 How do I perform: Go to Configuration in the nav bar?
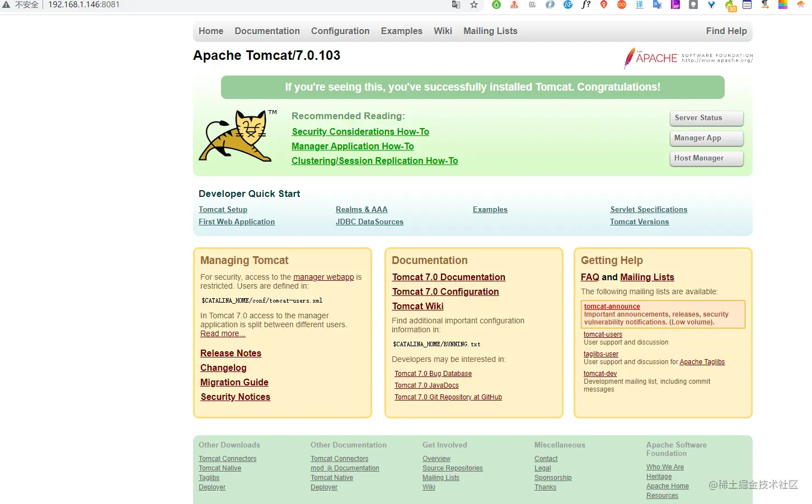(x=340, y=31)
